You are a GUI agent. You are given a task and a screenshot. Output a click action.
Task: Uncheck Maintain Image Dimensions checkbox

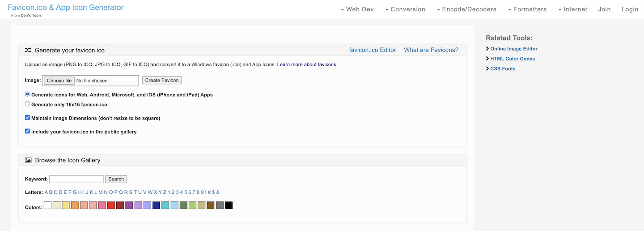[x=28, y=118]
